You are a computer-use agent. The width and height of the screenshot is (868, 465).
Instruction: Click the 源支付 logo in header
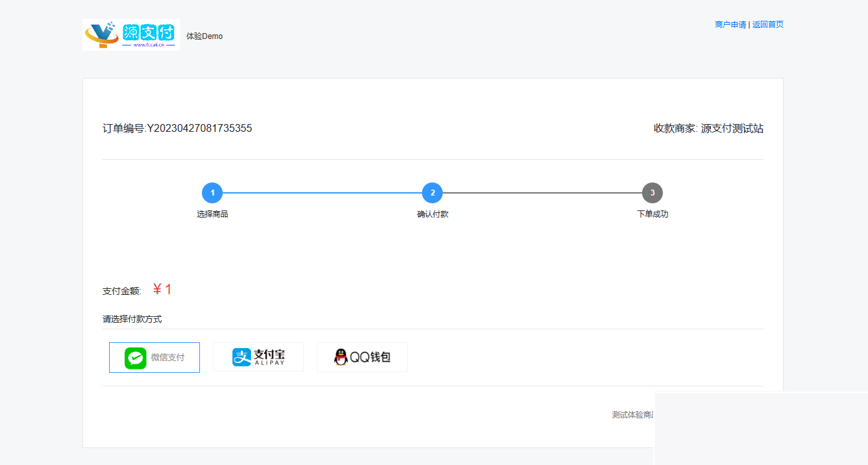131,34
